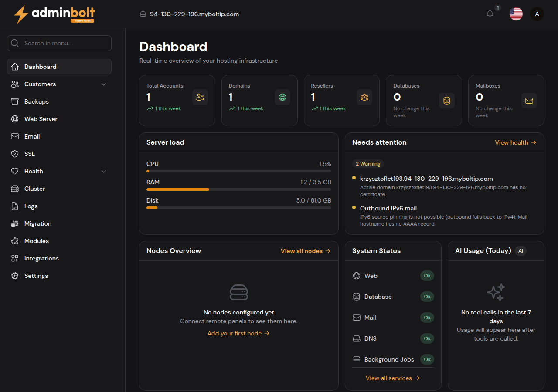The image size is (558, 392).
Task: Click the DNS status drive icon
Action: (x=357, y=338)
